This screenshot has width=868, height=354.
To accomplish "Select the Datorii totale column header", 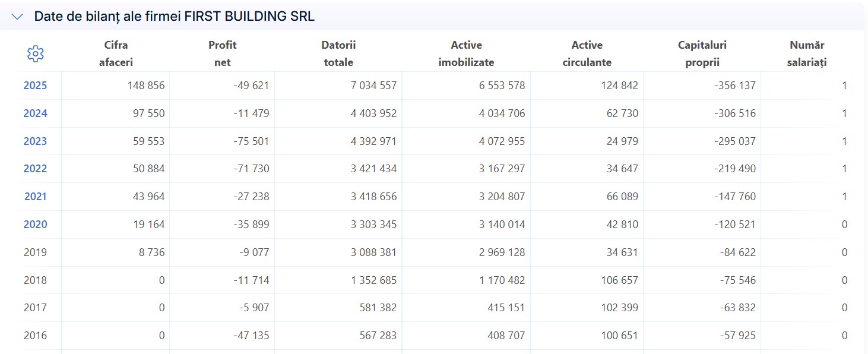I will [x=338, y=53].
